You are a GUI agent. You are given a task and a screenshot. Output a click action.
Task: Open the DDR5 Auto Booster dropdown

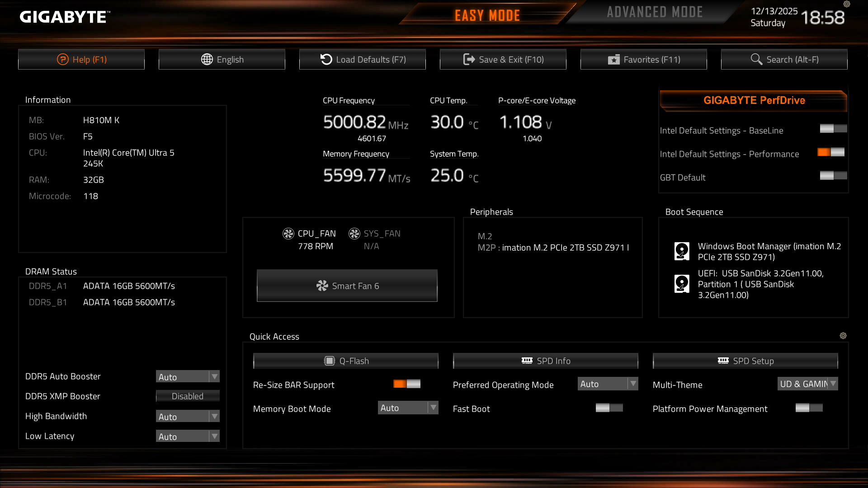188,377
